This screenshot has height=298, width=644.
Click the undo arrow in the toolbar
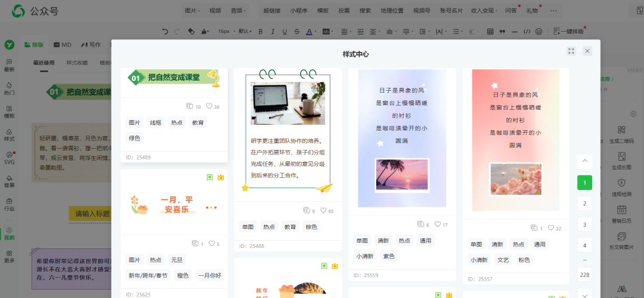165,31
